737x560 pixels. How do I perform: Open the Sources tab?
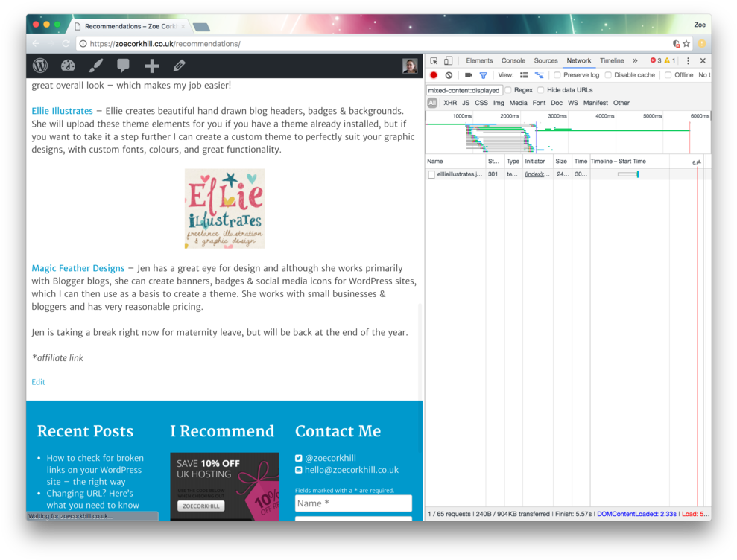[x=545, y=60]
